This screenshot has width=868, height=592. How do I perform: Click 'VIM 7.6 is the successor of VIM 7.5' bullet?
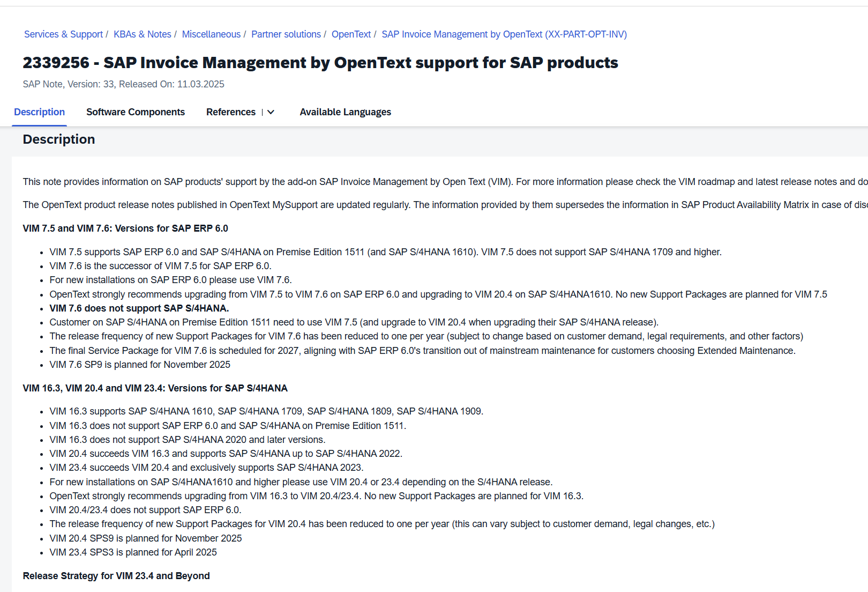(161, 266)
